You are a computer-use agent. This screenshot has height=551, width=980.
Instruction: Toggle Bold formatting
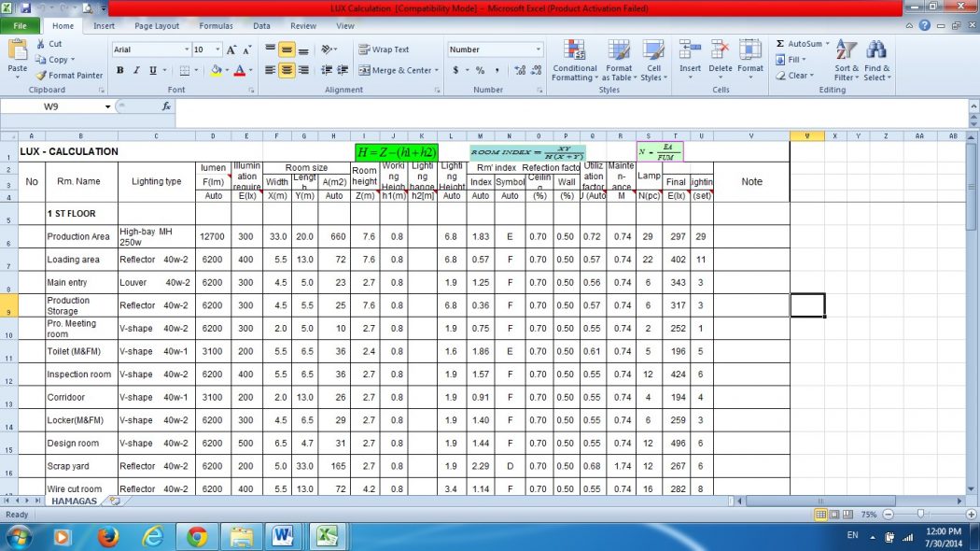click(x=120, y=70)
